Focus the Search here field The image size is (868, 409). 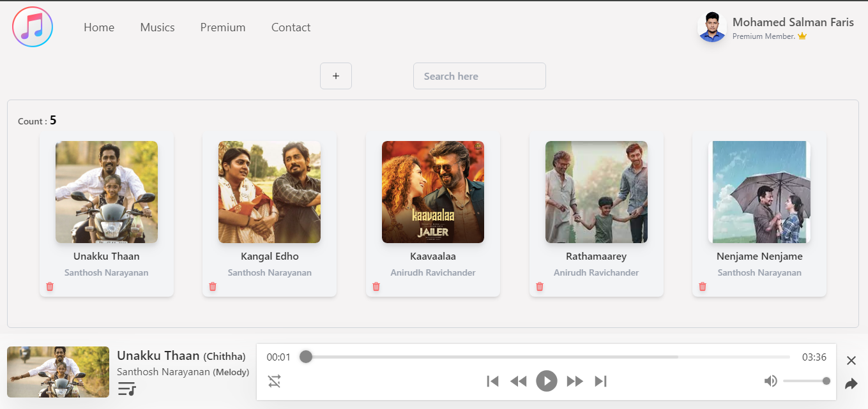point(480,76)
